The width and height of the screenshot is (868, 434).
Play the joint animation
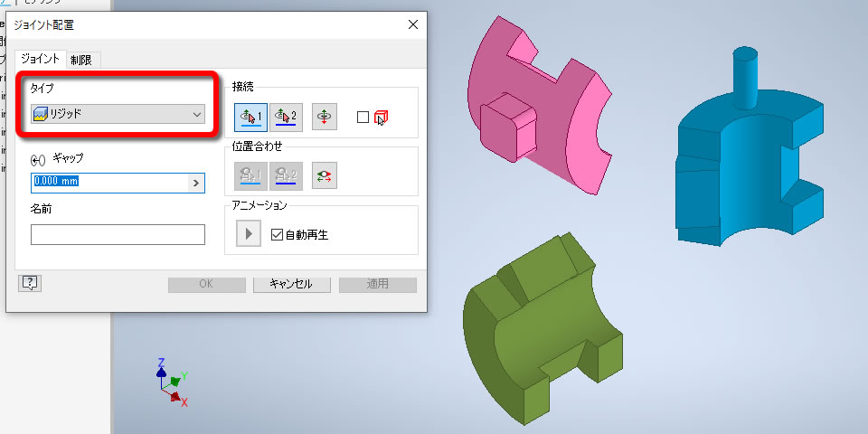(x=249, y=233)
